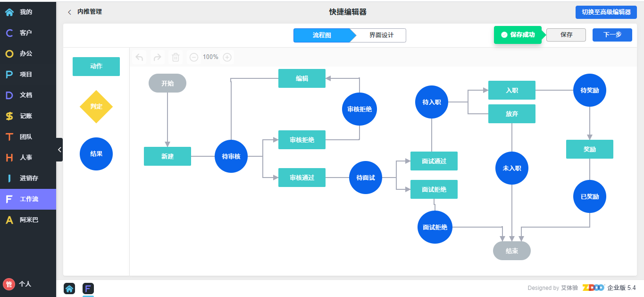The height and width of the screenshot is (297, 644).
Task: Open the 工作流 module in sidebar
Action: click(28, 199)
